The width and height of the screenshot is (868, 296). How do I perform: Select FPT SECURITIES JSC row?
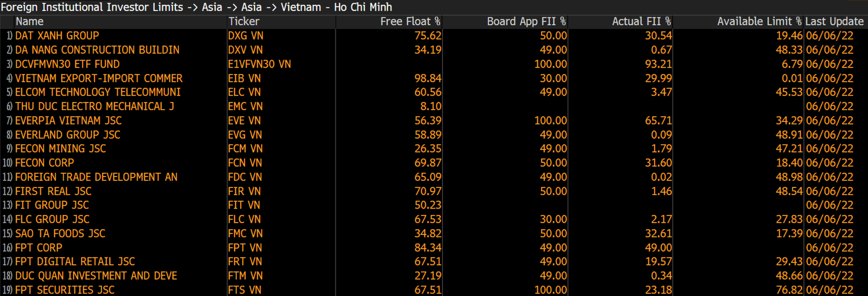tap(434, 289)
